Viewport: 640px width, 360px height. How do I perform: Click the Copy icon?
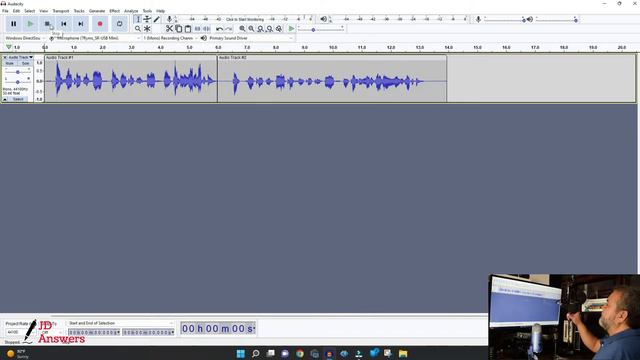(179, 29)
